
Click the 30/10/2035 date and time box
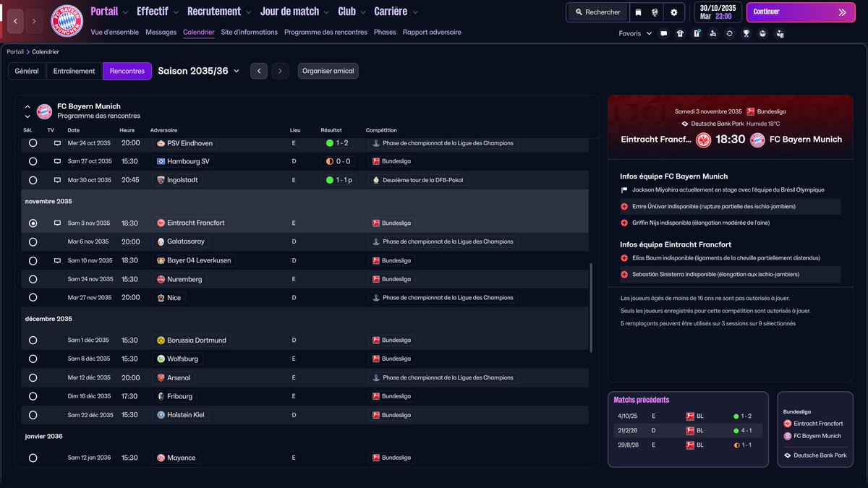[x=718, y=12]
